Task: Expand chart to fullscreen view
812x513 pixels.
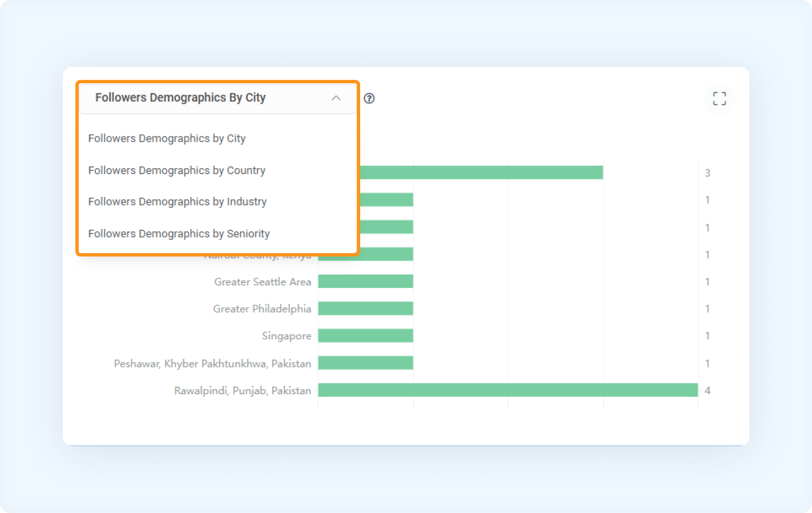Action: point(719,99)
